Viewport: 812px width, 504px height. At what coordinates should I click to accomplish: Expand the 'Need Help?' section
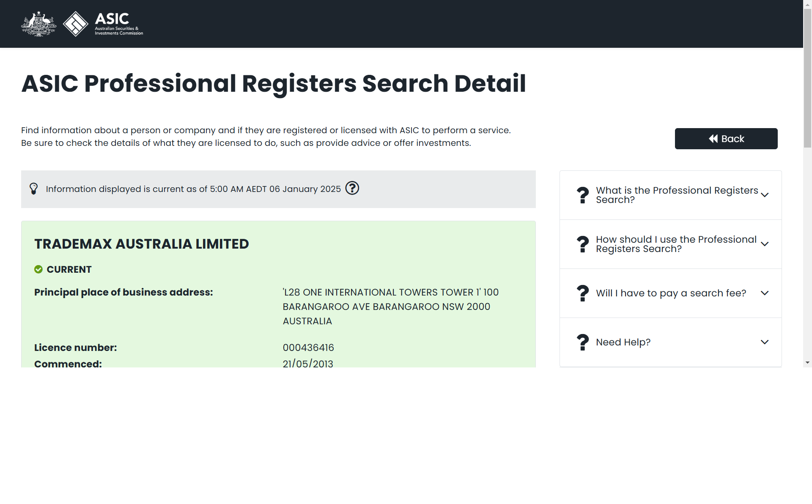pos(670,342)
